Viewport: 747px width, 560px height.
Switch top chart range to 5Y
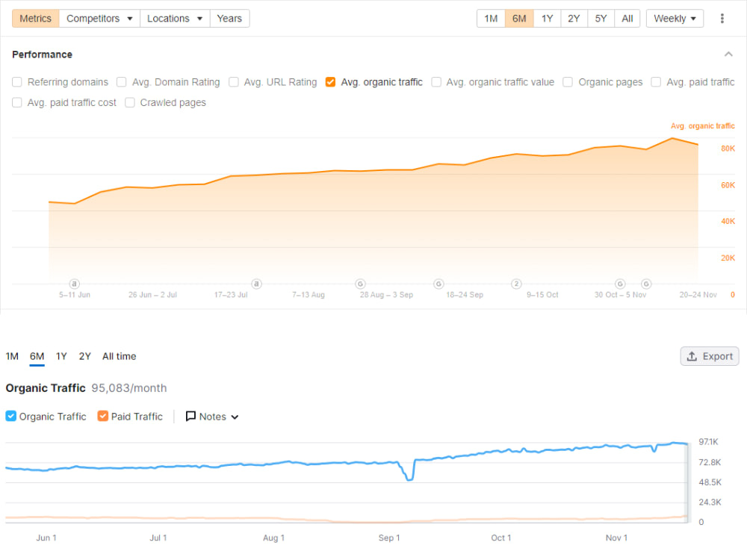coord(601,19)
